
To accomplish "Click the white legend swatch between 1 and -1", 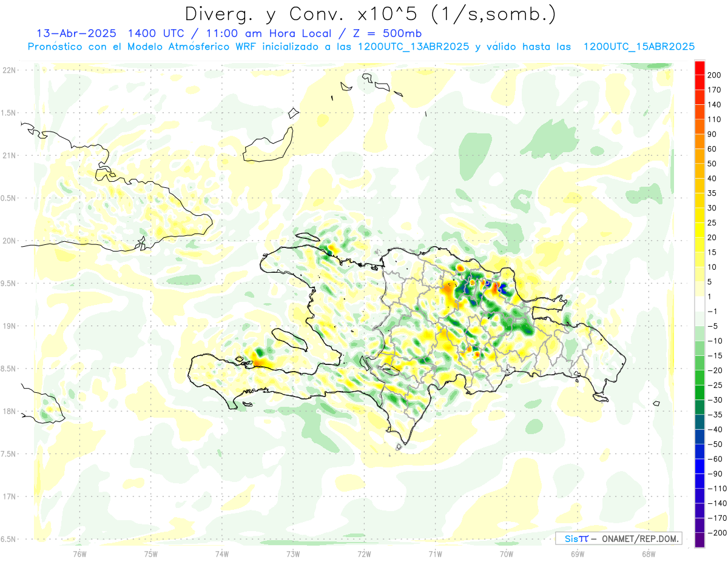I will pos(700,304).
